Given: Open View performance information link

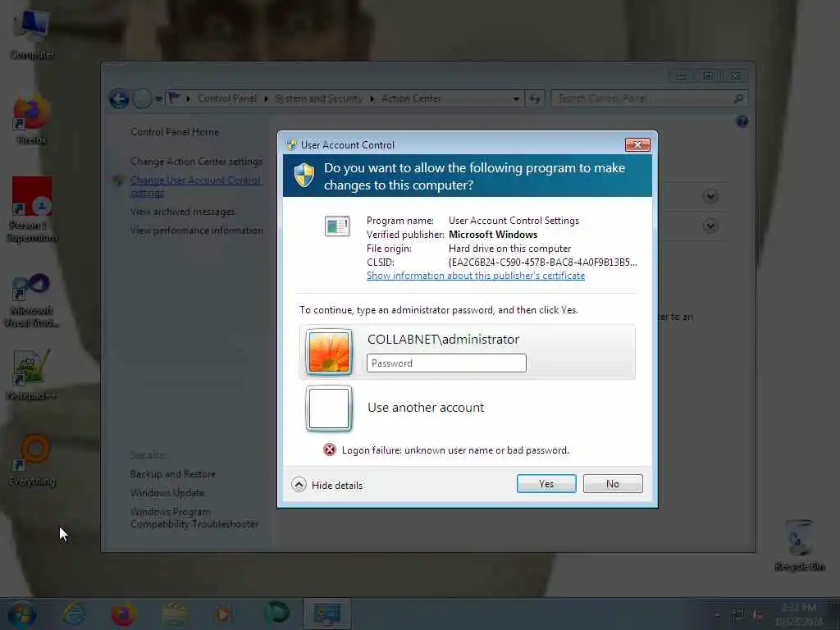Looking at the screenshot, I should [197, 231].
